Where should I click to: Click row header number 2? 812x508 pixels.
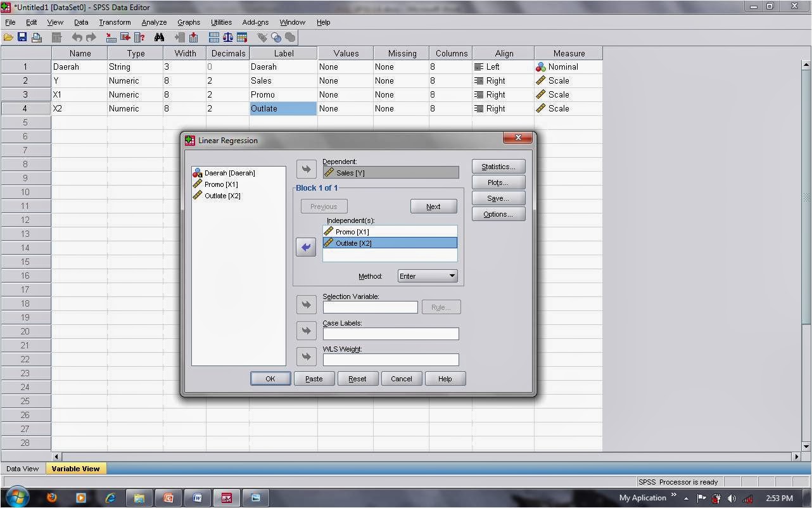coord(25,80)
